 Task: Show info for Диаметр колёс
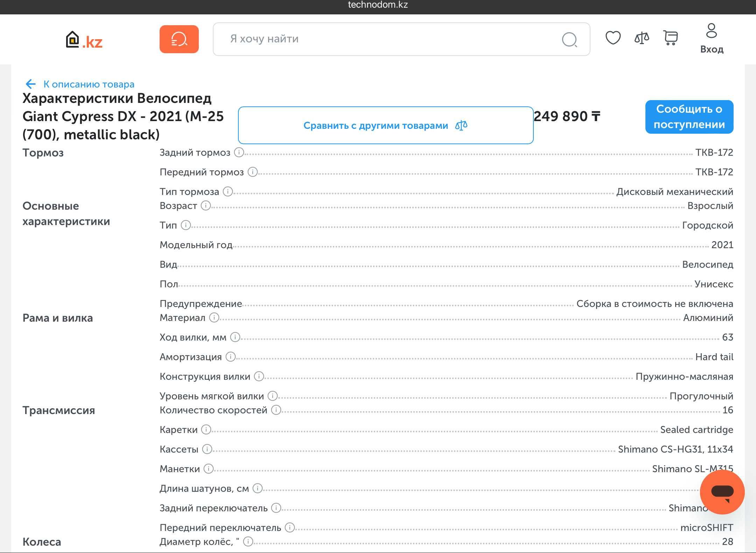click(248, 541)
